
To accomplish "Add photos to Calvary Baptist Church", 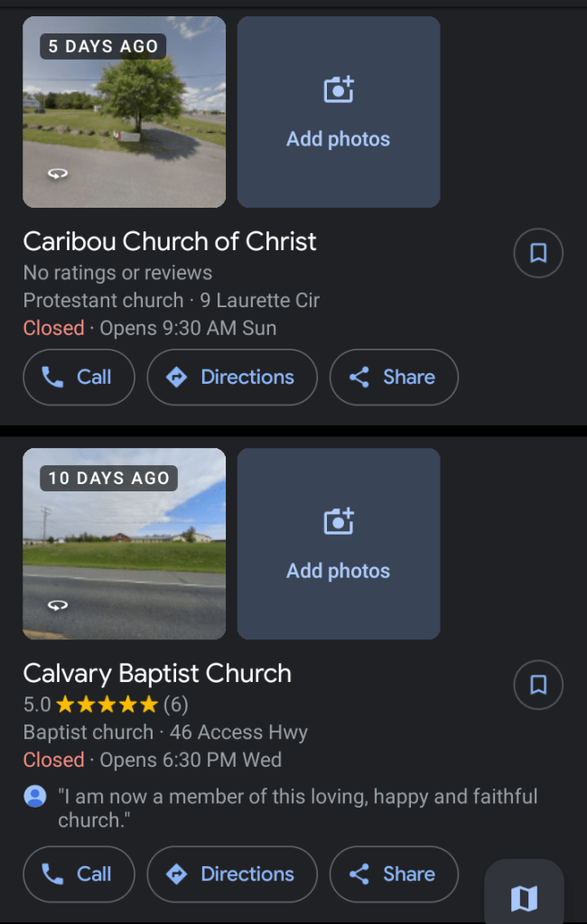I will tap(339, 544).
